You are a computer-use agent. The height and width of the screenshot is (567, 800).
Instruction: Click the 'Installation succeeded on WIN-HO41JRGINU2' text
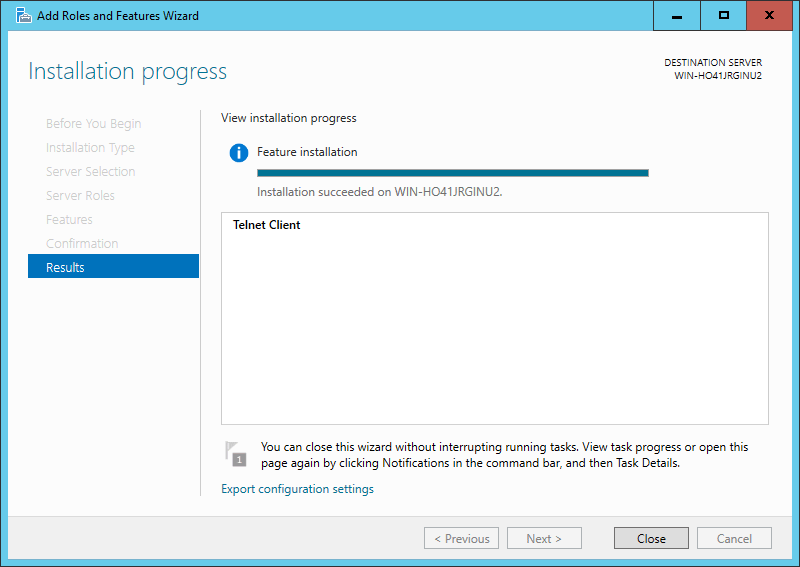380,192
